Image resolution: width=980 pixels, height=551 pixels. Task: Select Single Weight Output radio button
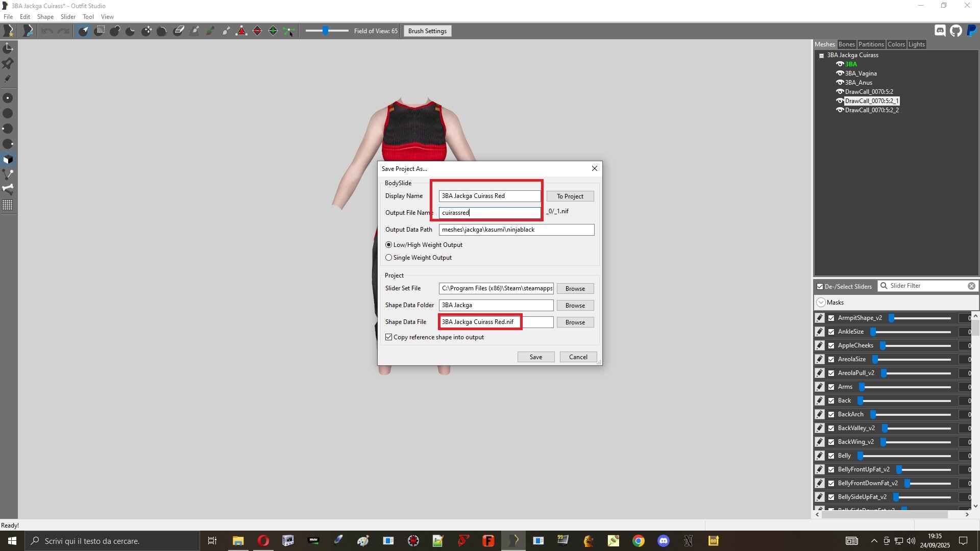pyautogui.click(x=389, y=258)
